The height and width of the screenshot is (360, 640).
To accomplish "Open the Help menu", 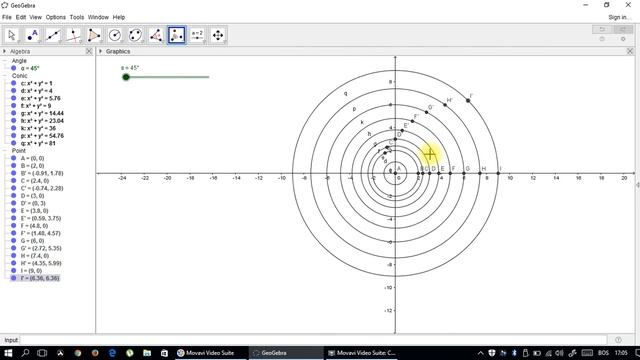I will 119,17.
